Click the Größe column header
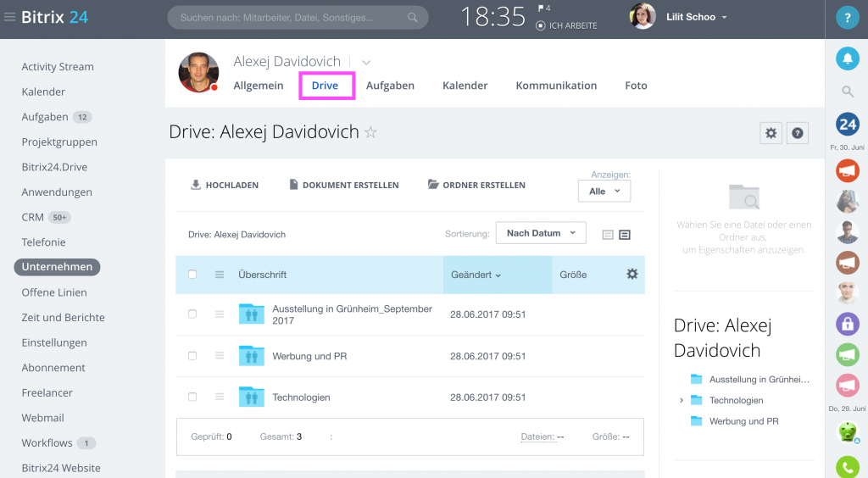The height and width of the screenshot is (478, 868). click(573, 275)
